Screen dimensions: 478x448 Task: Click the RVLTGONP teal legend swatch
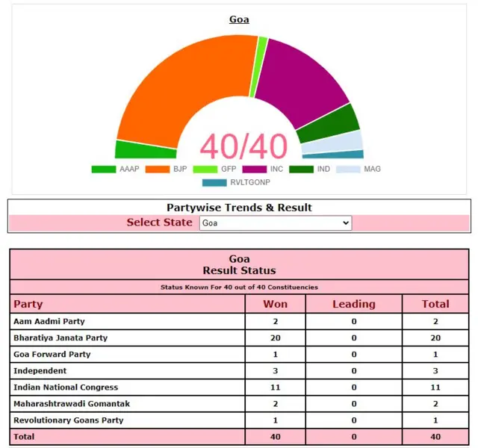click(214, 182)
